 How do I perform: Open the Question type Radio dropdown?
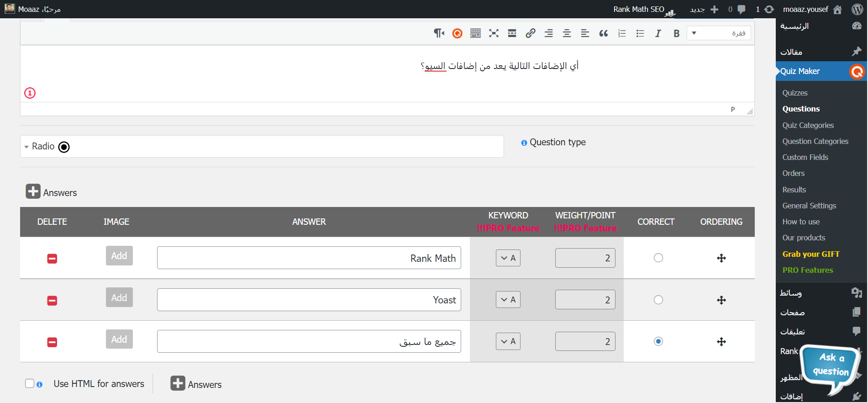[x=262, y=146]
